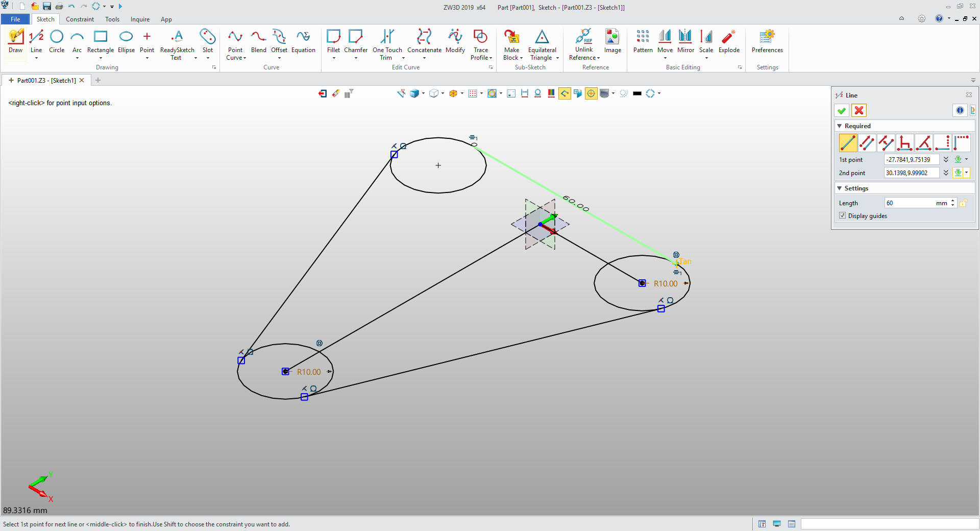This screenshot has width=980, height=531.
Task: Select the horizontal line mode
Action: (942, 143)
